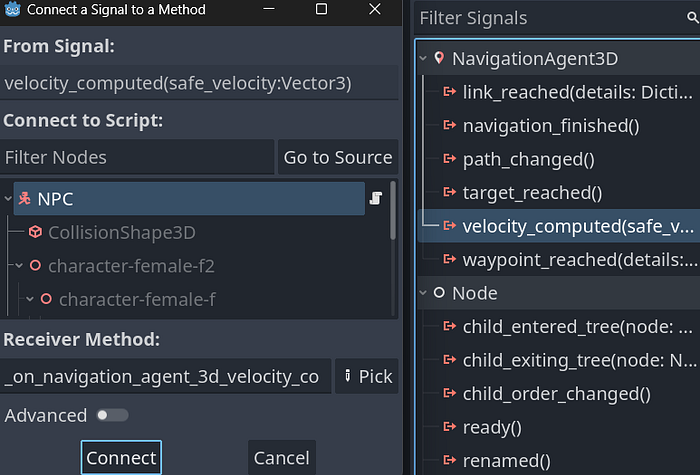Click the character-female-f2 node icon
700x475 pixels.
tap(35, 266)
